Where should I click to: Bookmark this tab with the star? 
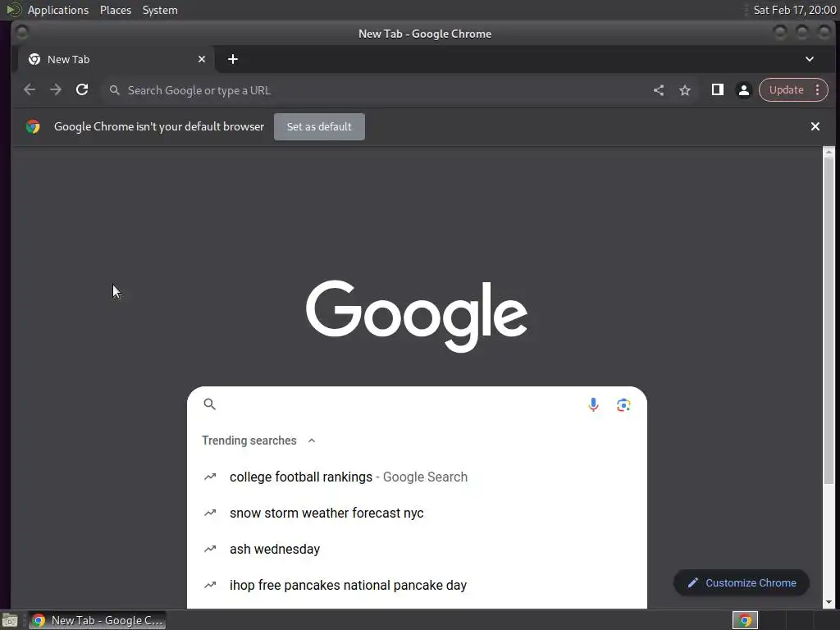(x=685, y=90)
